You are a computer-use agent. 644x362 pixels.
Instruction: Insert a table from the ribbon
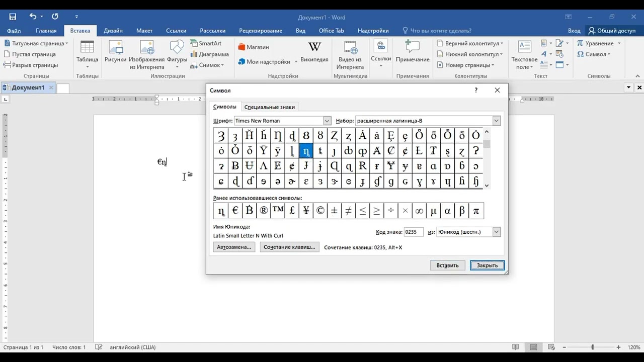point(87,55)
